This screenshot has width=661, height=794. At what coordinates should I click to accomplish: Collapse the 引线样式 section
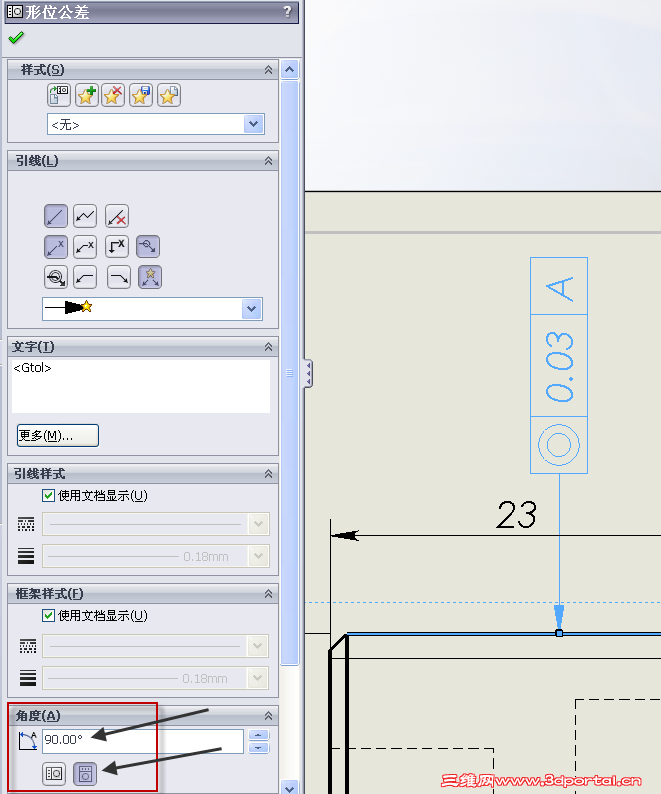point(268,474)
